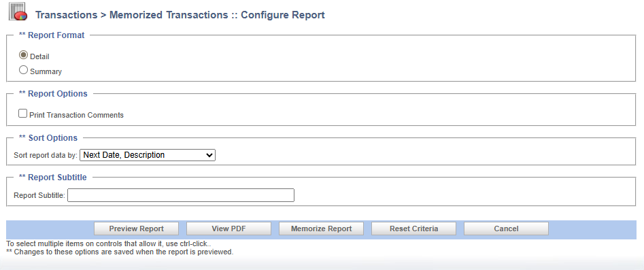Viewport: 644px width, 270px height.
Task: Click the ctrl-click multiple items hint text
Action: [x=109, y=244]
